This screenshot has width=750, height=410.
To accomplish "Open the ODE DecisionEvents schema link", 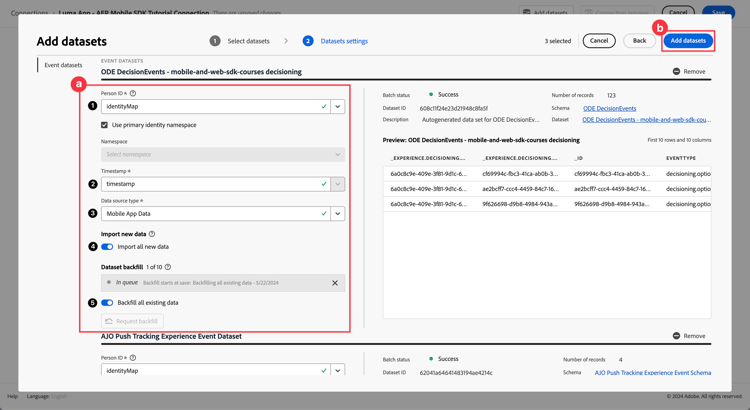I will tap(609, 108).
